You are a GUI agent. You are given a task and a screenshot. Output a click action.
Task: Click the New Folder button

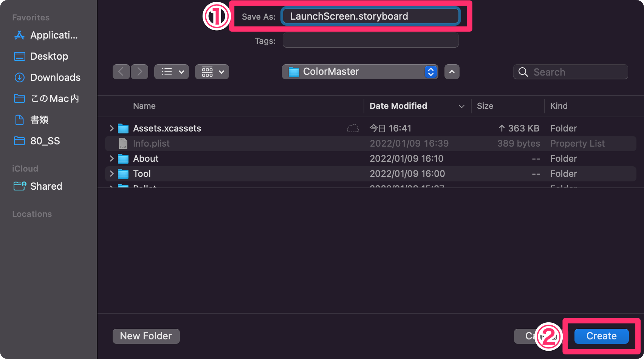(x=146, y=336)
